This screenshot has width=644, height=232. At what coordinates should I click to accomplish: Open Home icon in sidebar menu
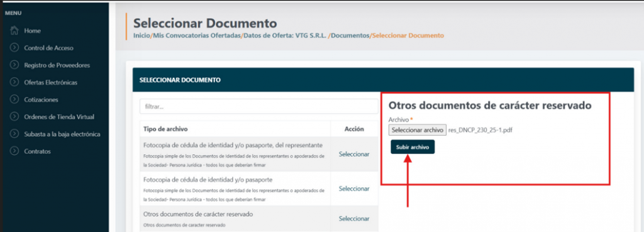[x=14, y=31]
